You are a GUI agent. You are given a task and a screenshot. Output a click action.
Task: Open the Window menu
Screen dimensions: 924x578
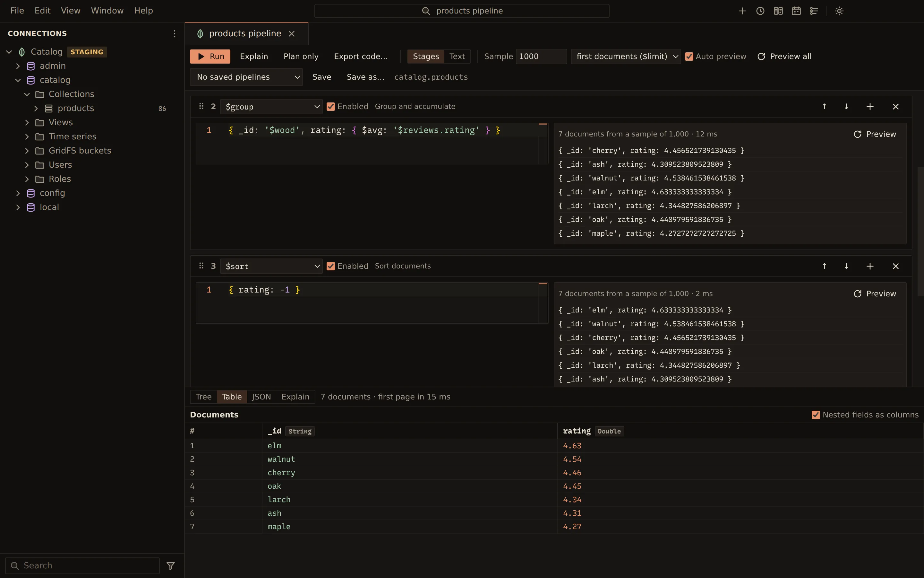[x=107, y=11]
